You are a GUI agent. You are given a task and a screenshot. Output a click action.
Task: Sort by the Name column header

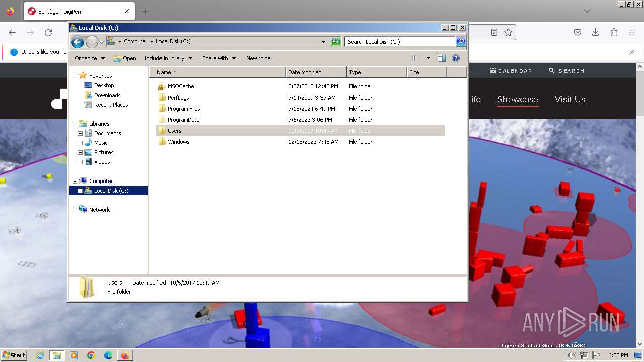click(218, 72)
